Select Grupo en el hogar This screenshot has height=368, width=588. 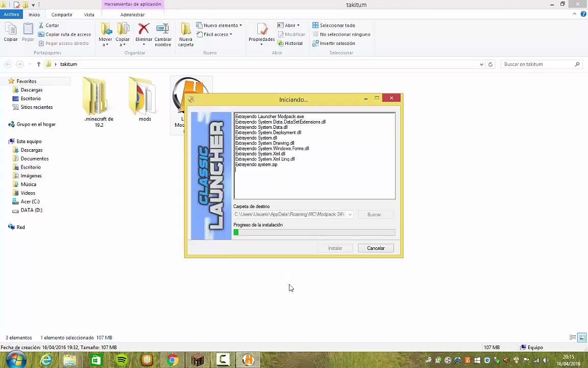click(x=36, y=124)
